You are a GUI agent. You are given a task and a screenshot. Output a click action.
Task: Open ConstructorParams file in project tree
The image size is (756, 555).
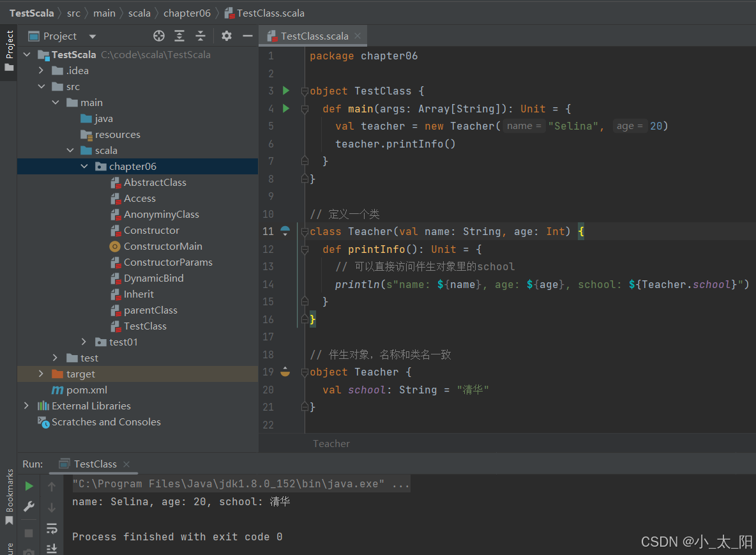[x=161, y=262]
